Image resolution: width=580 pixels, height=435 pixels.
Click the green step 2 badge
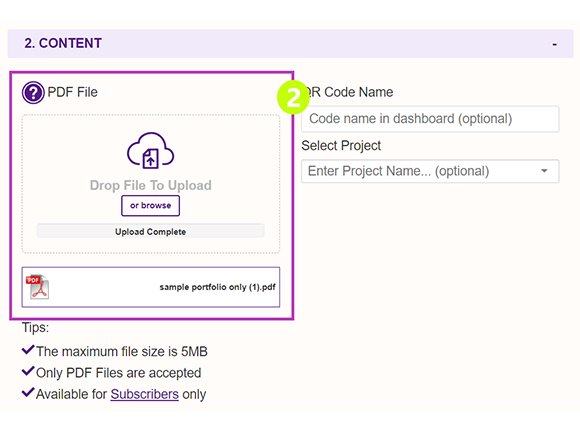pyautogui.click(x=293, y=97)
